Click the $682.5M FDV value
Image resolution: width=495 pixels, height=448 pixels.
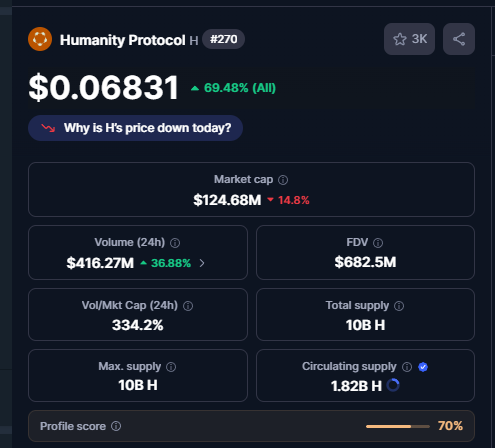pyautogui.click(x=365, y=262)
